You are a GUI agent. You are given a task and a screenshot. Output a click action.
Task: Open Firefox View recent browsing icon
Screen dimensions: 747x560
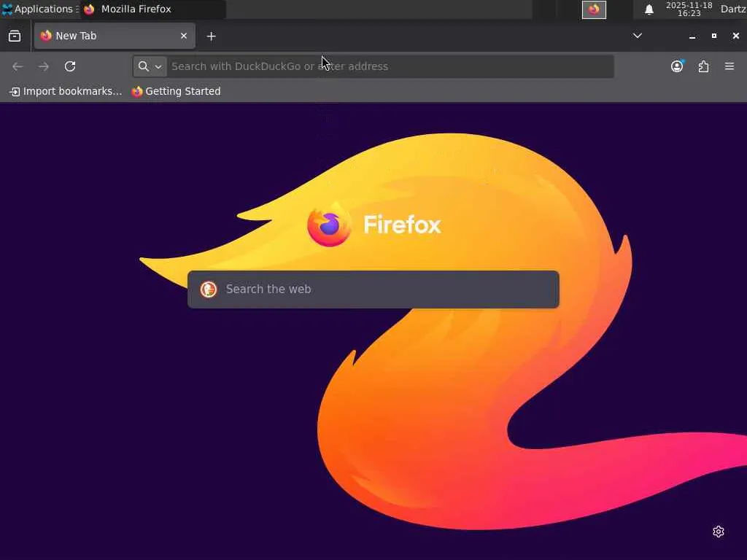[15, 36]
